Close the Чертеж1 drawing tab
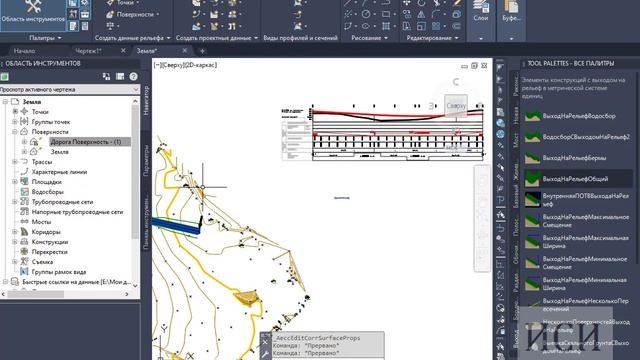This screenshot has width=640, height=360. pyautogui.click(x=123, y=51)
